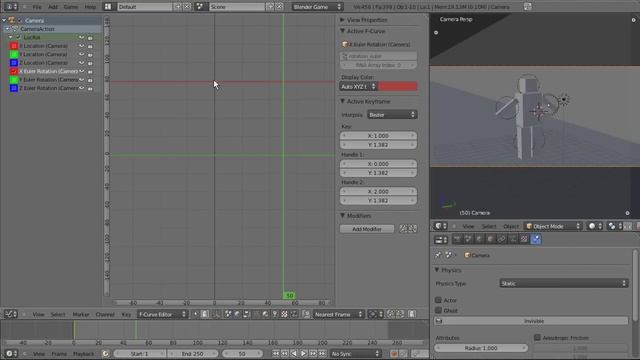640x360 pixels.
Task: Click the Radius 1.000 field
Action: click(481, 348)
